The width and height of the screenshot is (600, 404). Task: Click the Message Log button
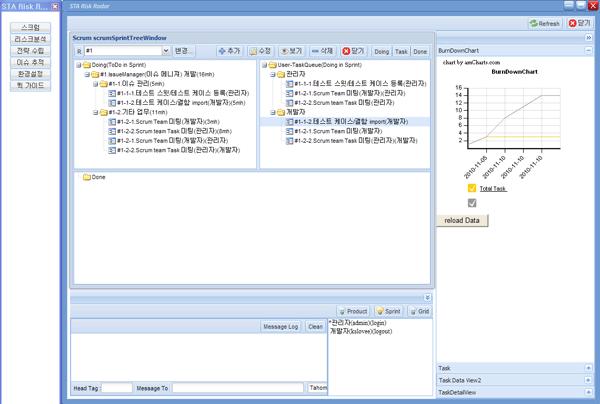pos(280,327)
